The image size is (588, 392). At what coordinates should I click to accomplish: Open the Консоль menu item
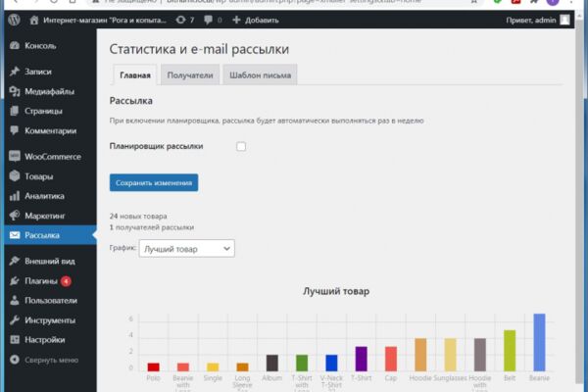click(50, 46)
